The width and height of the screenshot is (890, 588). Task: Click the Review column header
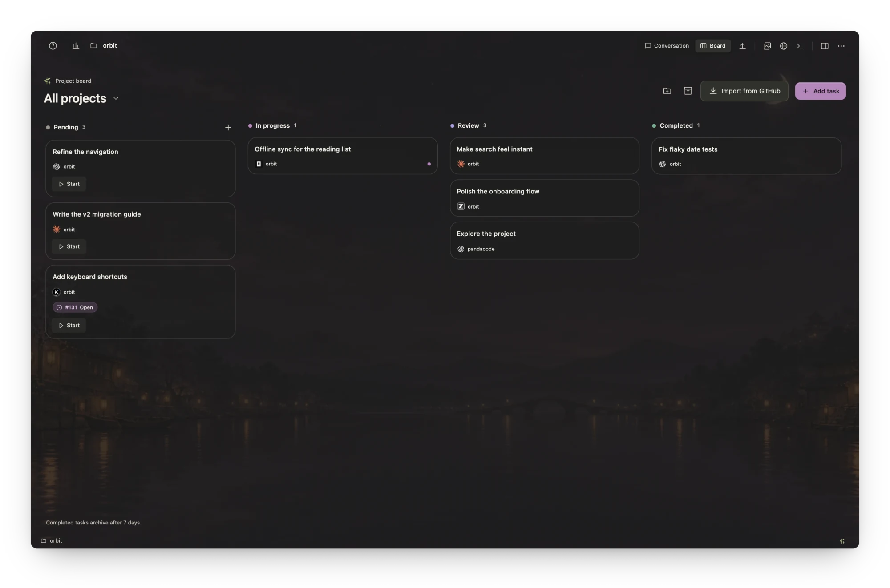[x=469, y=126]
